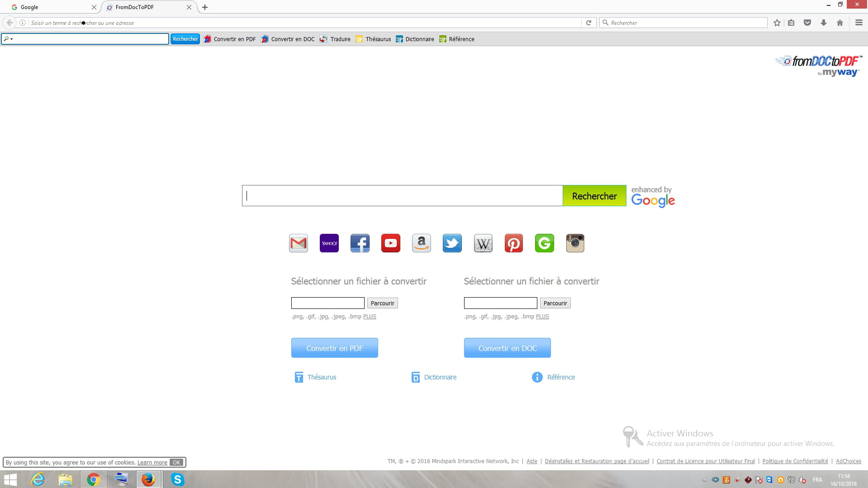
Task: Open the Facebook shortcut icon
Action: (x=360, y=243)
